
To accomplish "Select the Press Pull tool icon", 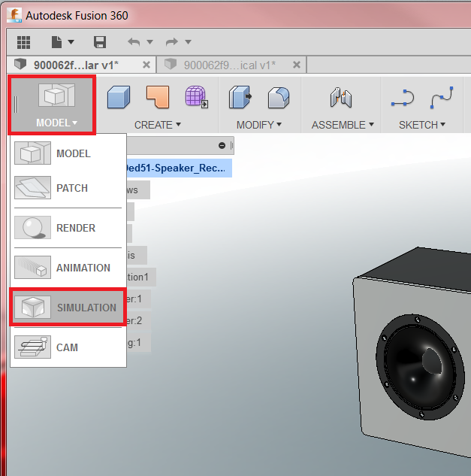I will tap(240, 97).
